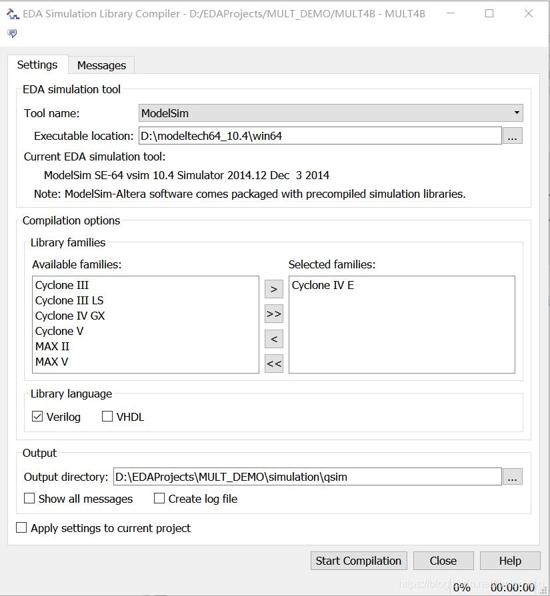Enable the VHDL library language
The width and height of the screenshot is (550, 596).
[107, 417]
